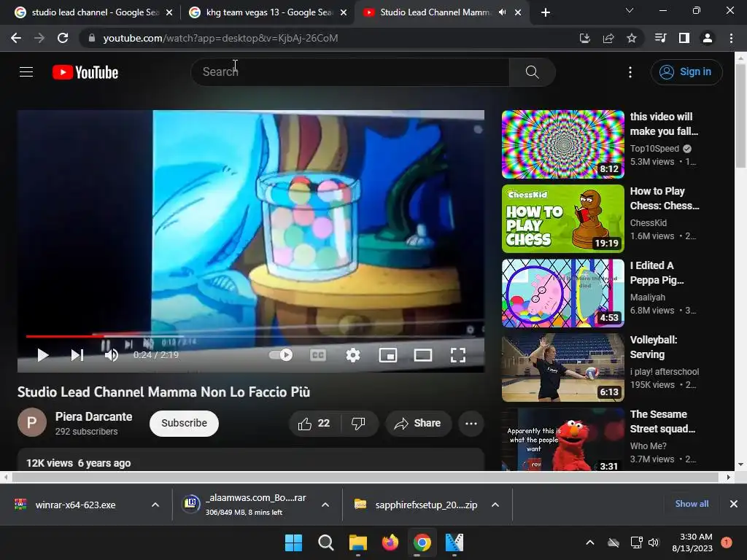
Task: Share this video
Action: (418, 424)
